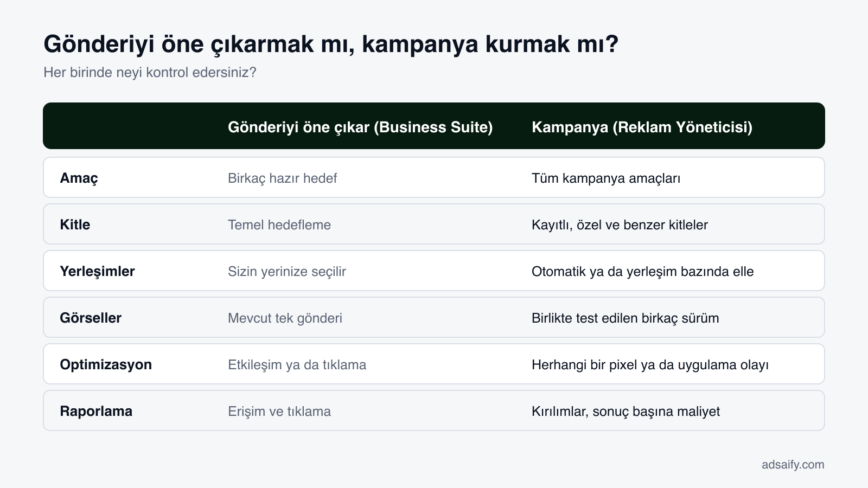Click 'Herhangi bir pixel ya da uygulama olayı' cell

point(650,364)
